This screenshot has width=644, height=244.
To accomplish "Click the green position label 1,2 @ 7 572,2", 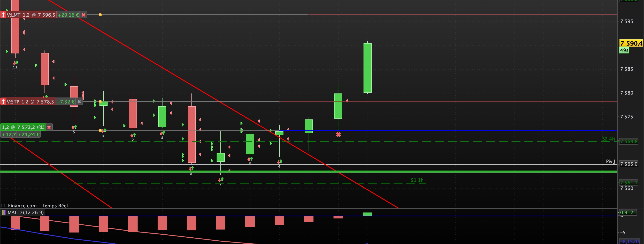I will (23, 127).
